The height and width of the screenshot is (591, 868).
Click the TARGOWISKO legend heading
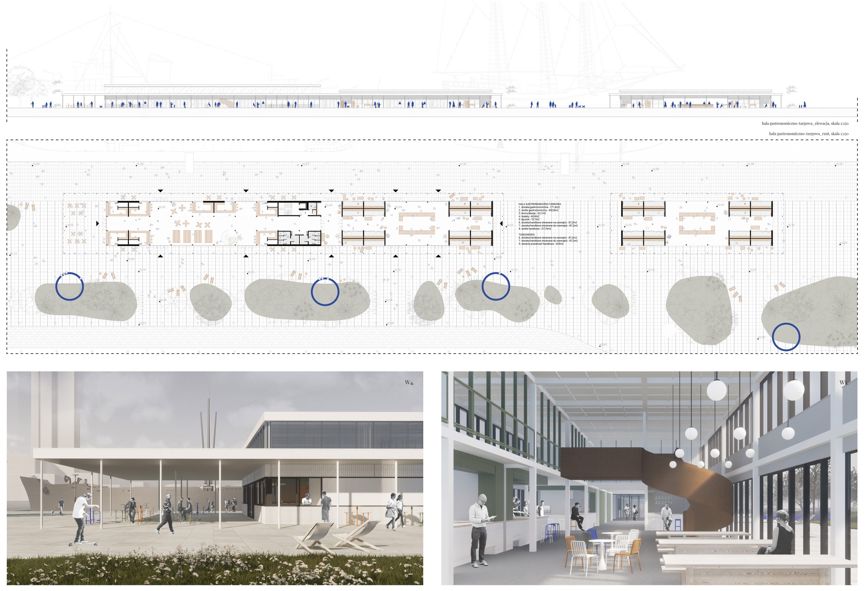click(x=527, y=234)
